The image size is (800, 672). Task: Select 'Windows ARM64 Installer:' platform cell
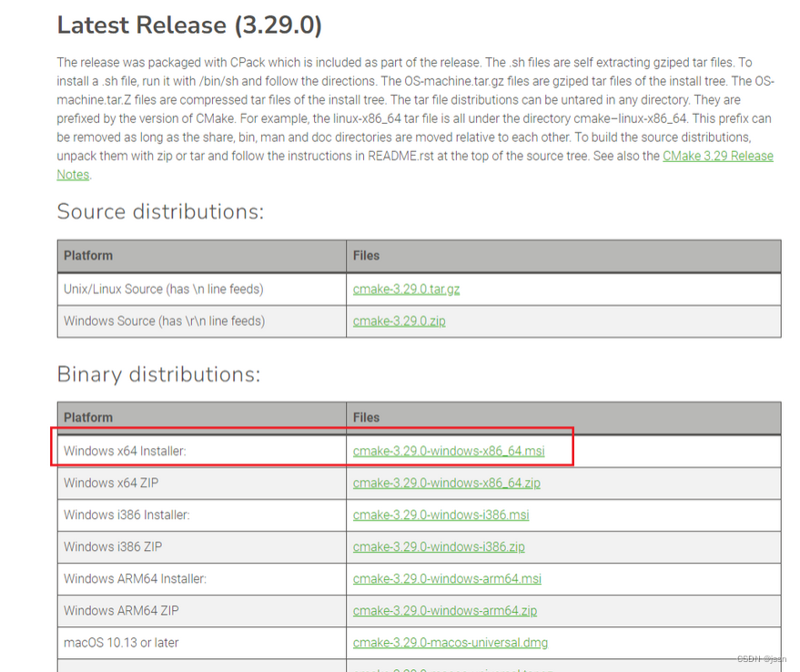202,578
